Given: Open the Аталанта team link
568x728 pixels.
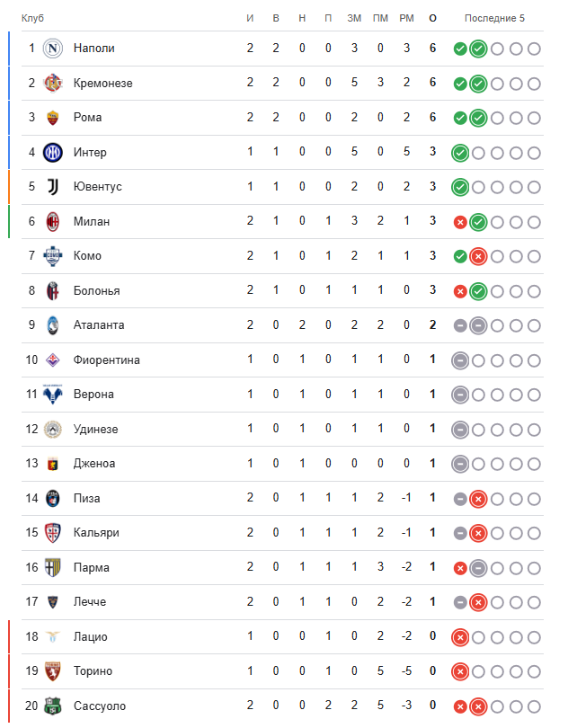Looking at the screenshot, I should coord(99,325).
